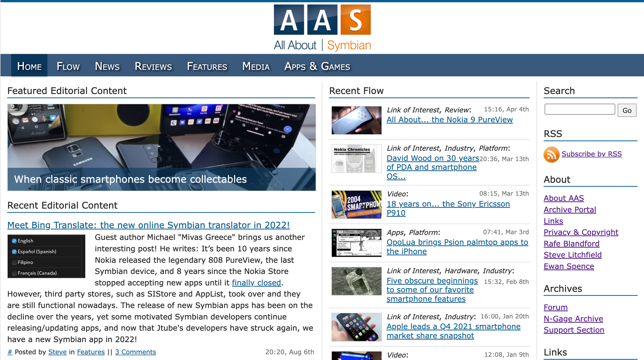Open OpoLua brings Psion palmtop apps link

point(457,247)
